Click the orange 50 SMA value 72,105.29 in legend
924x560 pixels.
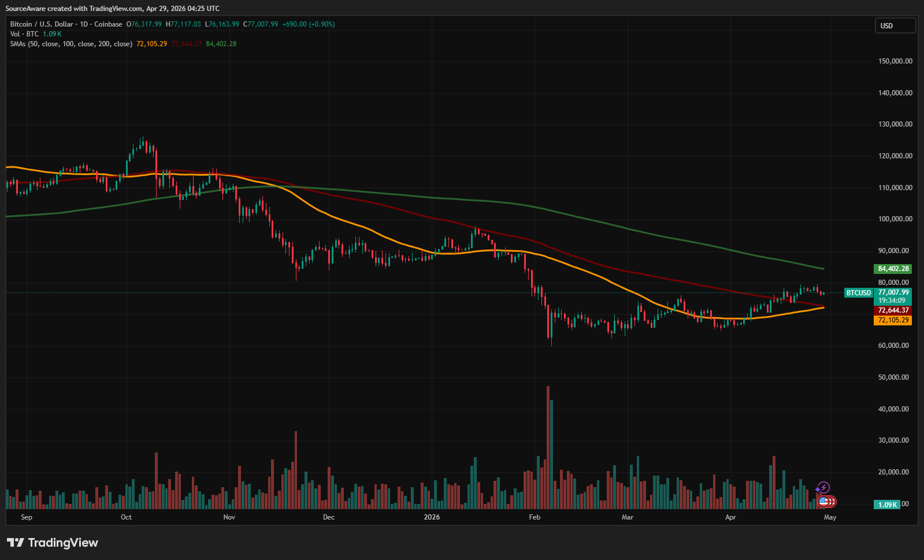click(x=152, y=44)
